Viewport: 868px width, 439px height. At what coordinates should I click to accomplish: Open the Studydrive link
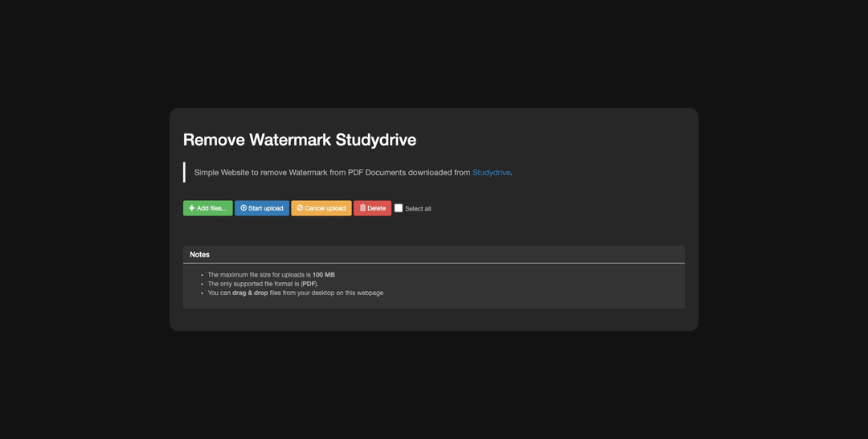(491, 173)
